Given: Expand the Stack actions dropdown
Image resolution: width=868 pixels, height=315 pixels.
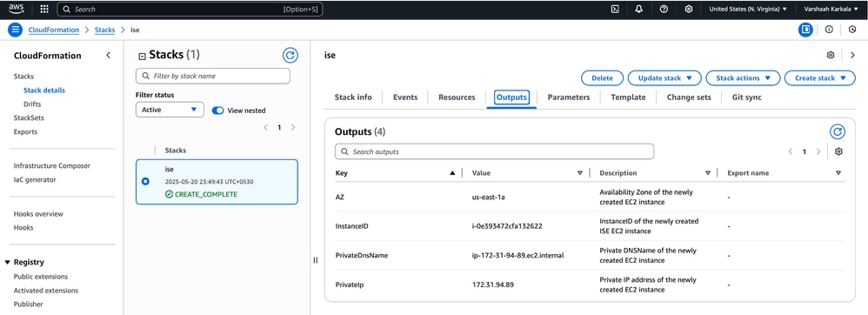Looking at the screenshot, I should click(744, 78).
